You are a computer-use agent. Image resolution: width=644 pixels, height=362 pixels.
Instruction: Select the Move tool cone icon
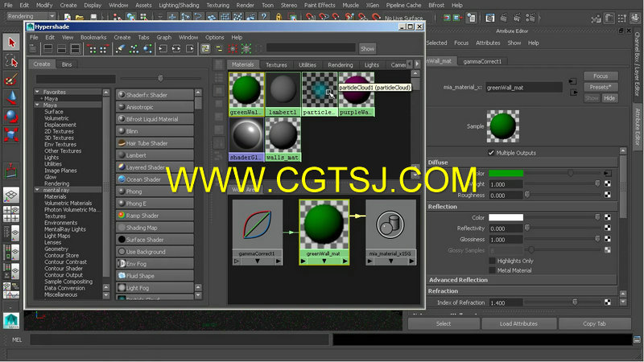(11, 97)
